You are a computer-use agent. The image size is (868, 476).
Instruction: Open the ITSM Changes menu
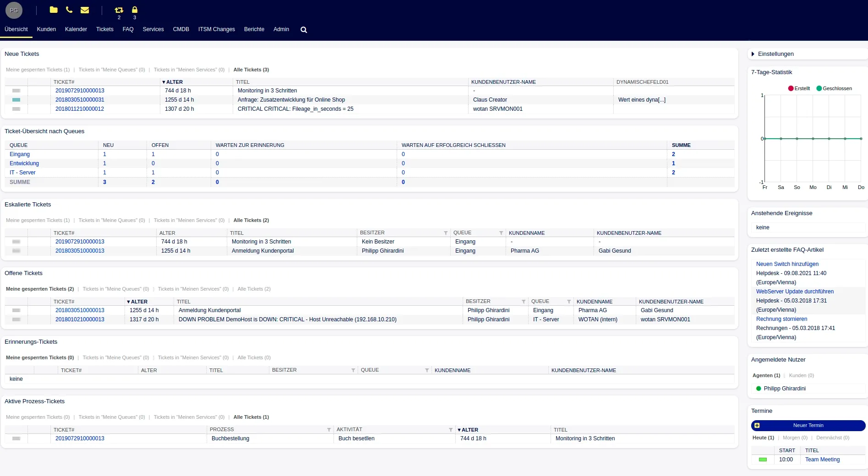[217, 29]
